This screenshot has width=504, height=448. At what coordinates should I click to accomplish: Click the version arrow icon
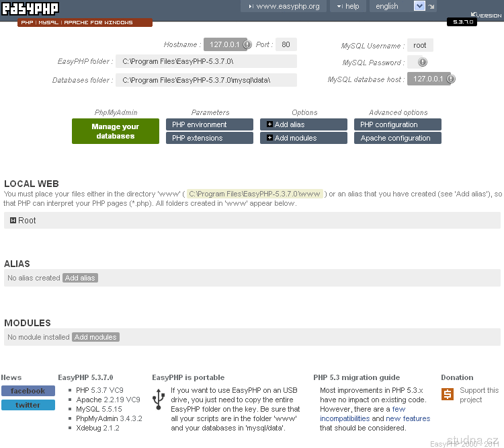[x=474, y=14]
